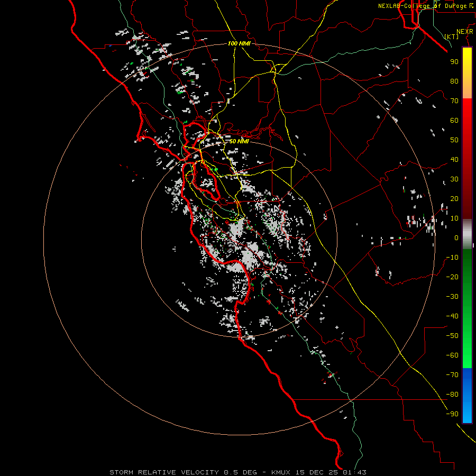Click the 10 value on the scale
Viewport: 476px width, 476px height.
click(x=454, y=218)
